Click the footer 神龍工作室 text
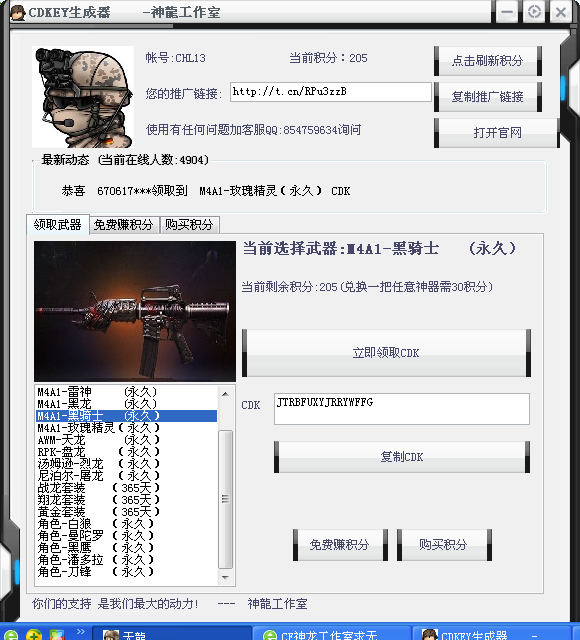Image resolution: width=580 pixels, height=640 pixels. pyautogui.click(x=278, y=604)
